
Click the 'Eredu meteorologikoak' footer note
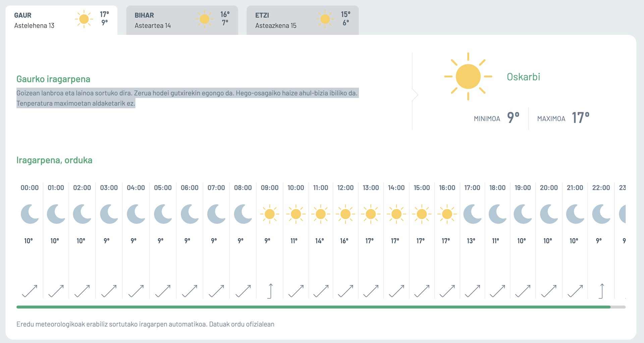pos(145,324)
